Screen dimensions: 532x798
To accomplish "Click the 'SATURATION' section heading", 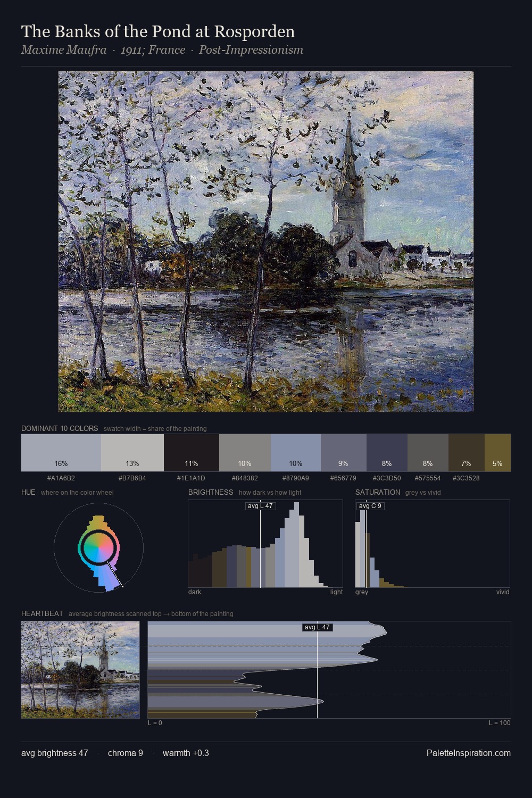I will coord(378,492).
